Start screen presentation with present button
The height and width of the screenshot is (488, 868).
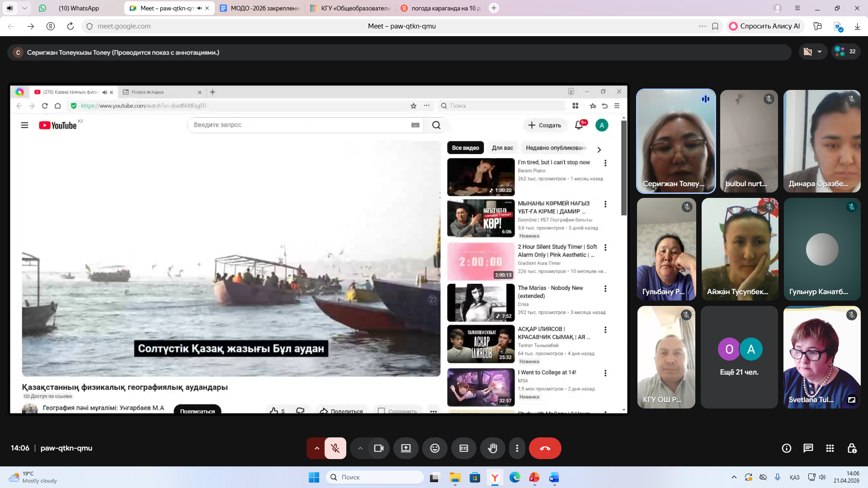406,448
